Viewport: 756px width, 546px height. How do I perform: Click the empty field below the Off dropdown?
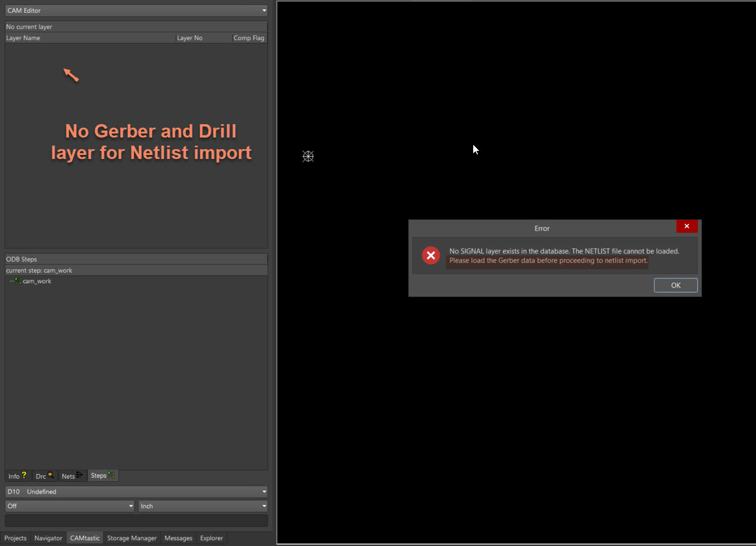tap(136, 520)
